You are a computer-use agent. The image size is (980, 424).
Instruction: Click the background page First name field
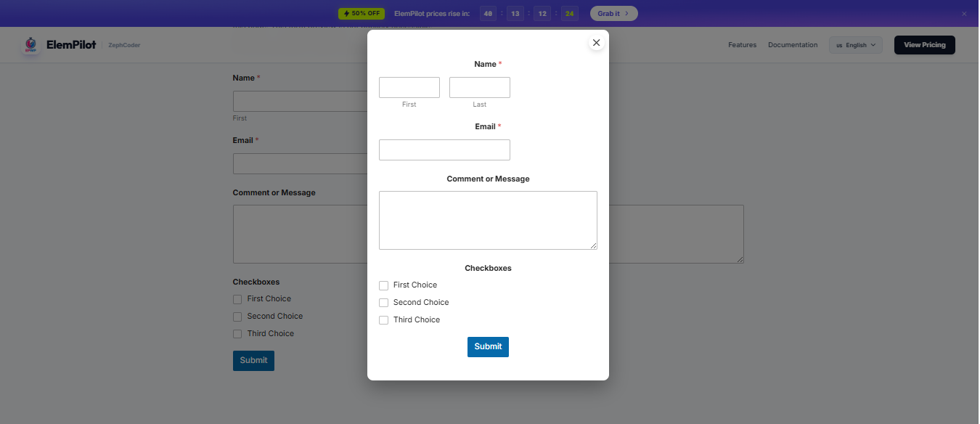[300, 101]
